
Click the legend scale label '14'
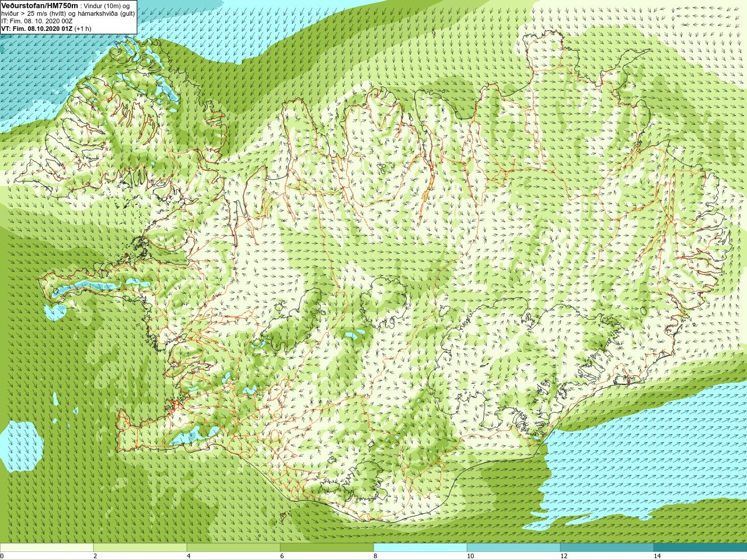(657, 556)
